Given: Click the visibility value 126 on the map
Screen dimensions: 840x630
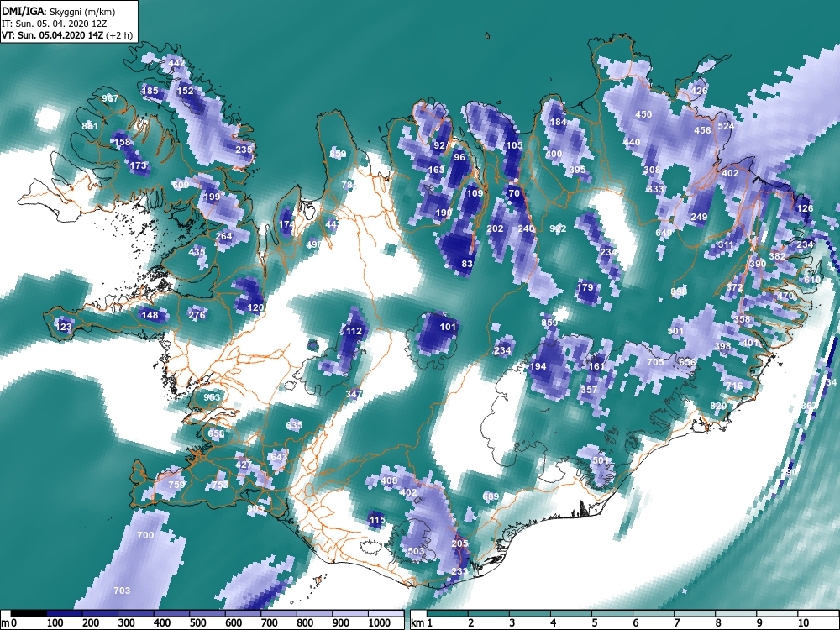Looking at the screenshot, I should (x=806, y=209).
